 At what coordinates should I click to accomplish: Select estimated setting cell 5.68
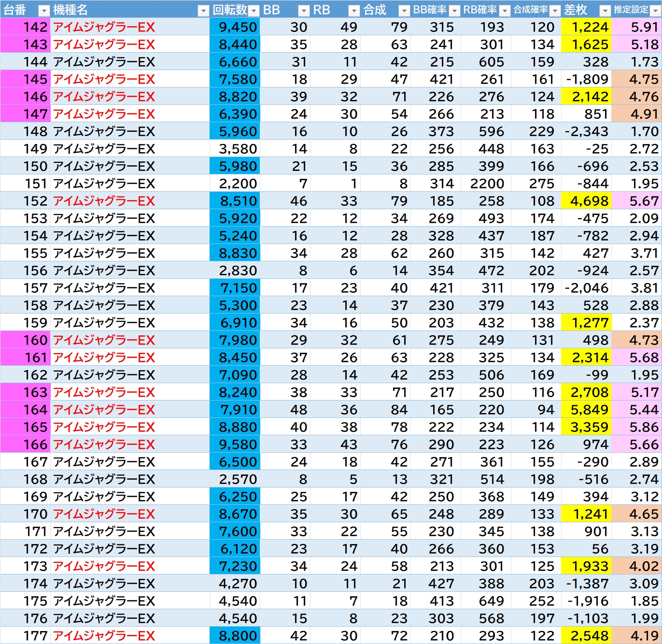[x=636, y=358]
